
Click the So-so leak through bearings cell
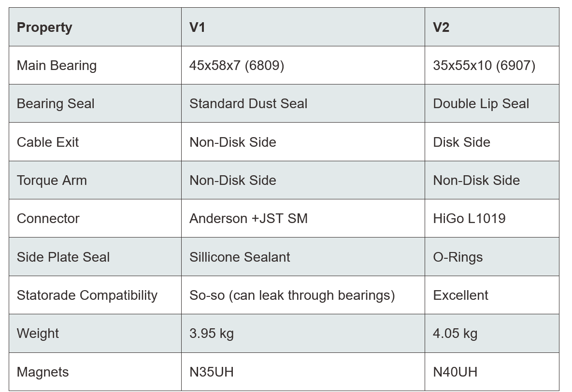292,295
